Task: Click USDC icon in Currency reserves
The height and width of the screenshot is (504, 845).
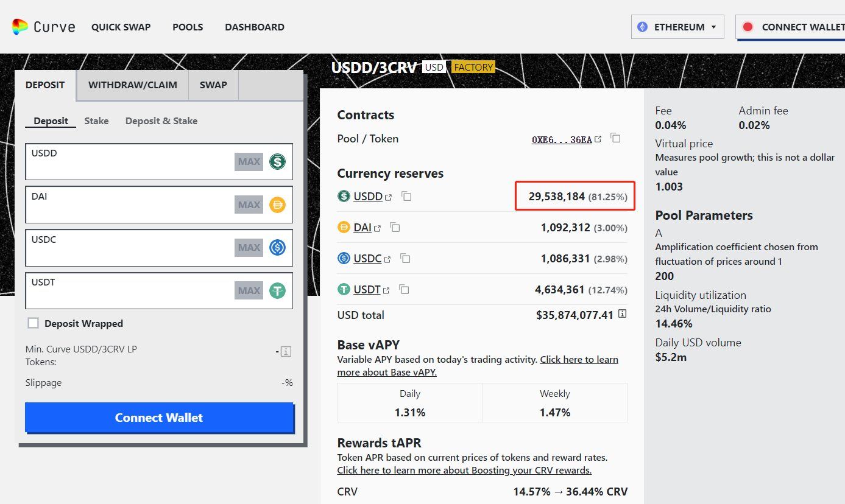Action: pos(344,259)
